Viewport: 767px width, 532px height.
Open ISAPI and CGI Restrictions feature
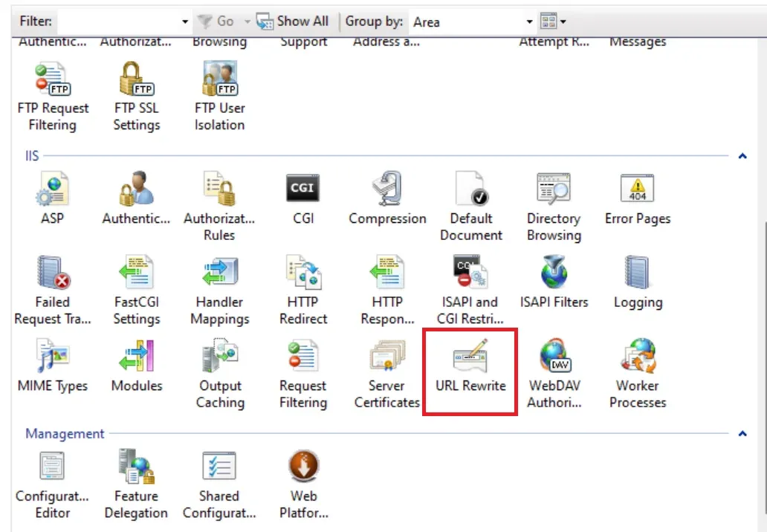[470, 290]
